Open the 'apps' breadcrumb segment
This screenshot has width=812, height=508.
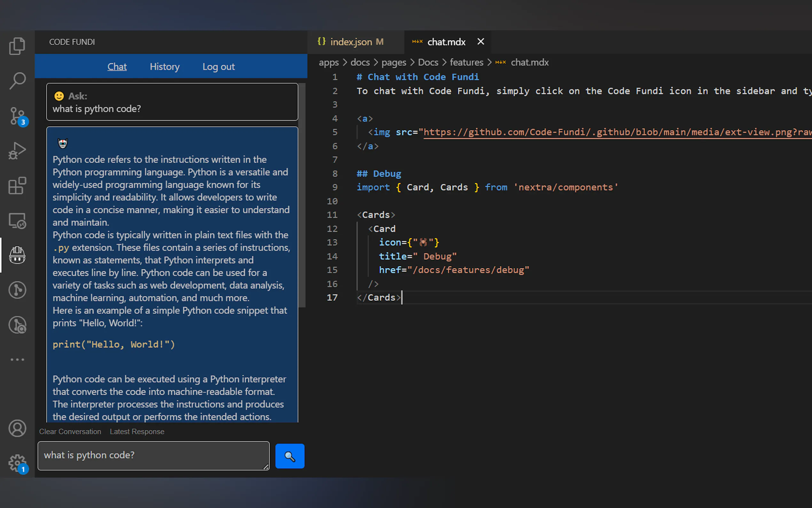pyautogui.click(x=329, y=62)
